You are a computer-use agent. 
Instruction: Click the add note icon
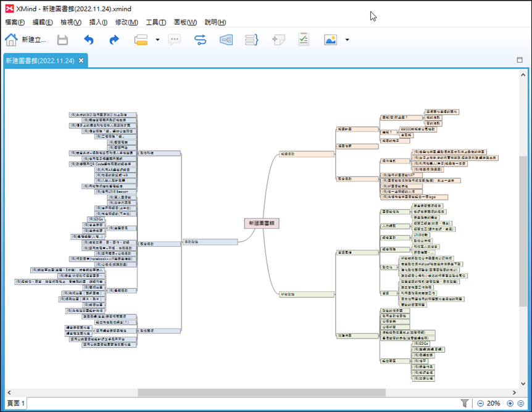point(278,40)
